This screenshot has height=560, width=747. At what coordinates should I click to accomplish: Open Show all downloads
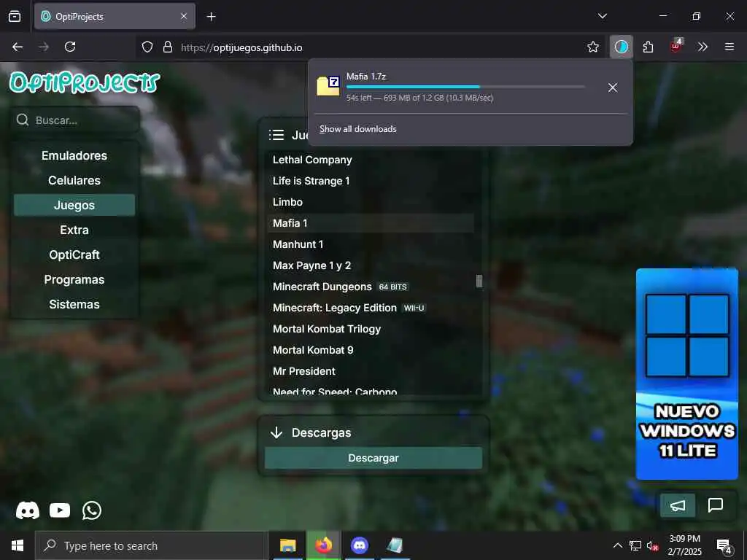coord(358,129)
